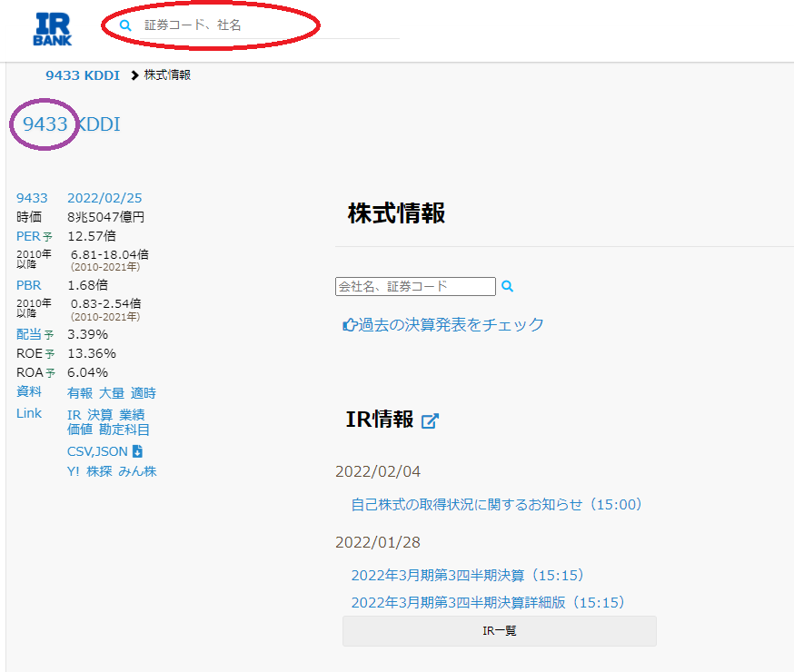Click the 2022/02/04 date heading
The height and width of the screenshot is (672, 794).
[x=378, y=471]
